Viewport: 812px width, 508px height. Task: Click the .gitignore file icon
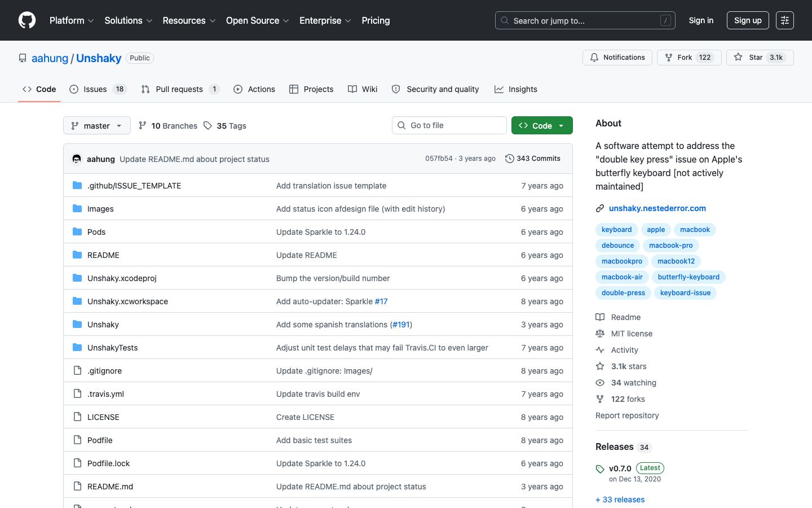(77, 371)
